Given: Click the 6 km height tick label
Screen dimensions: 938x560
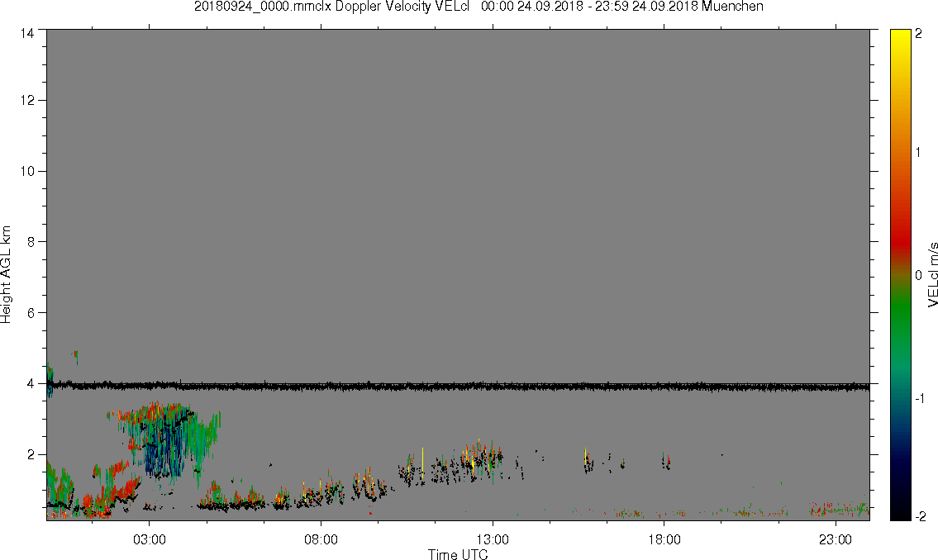Looking at the screenshot, I should tap(31, 312).
